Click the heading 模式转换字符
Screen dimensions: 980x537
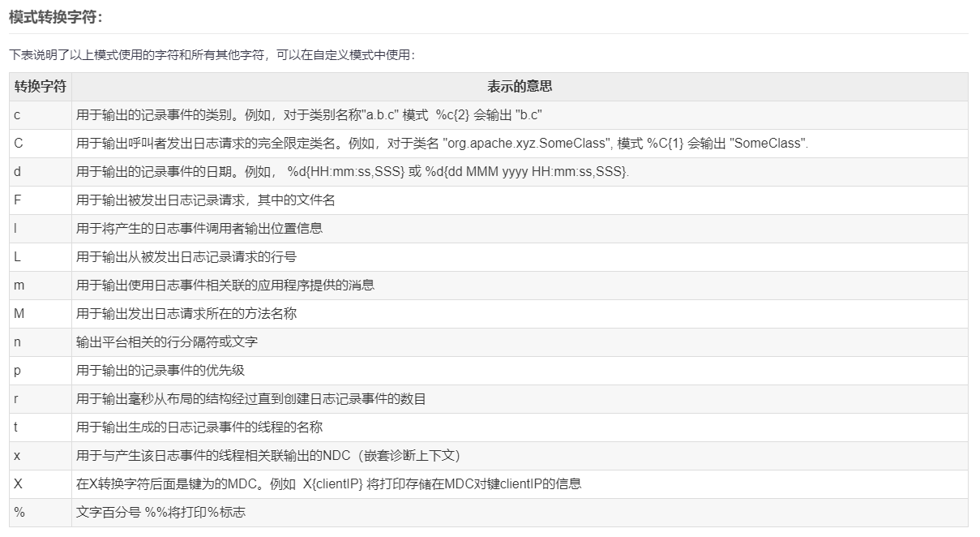(55, 15)
